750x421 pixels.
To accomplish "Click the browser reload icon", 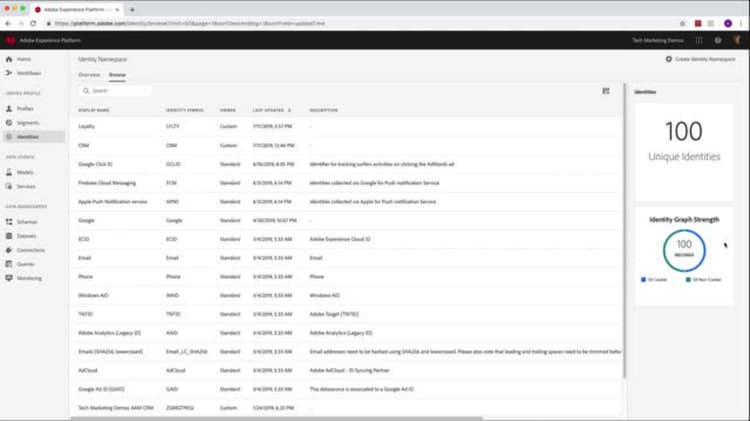I will coord(33,23).
